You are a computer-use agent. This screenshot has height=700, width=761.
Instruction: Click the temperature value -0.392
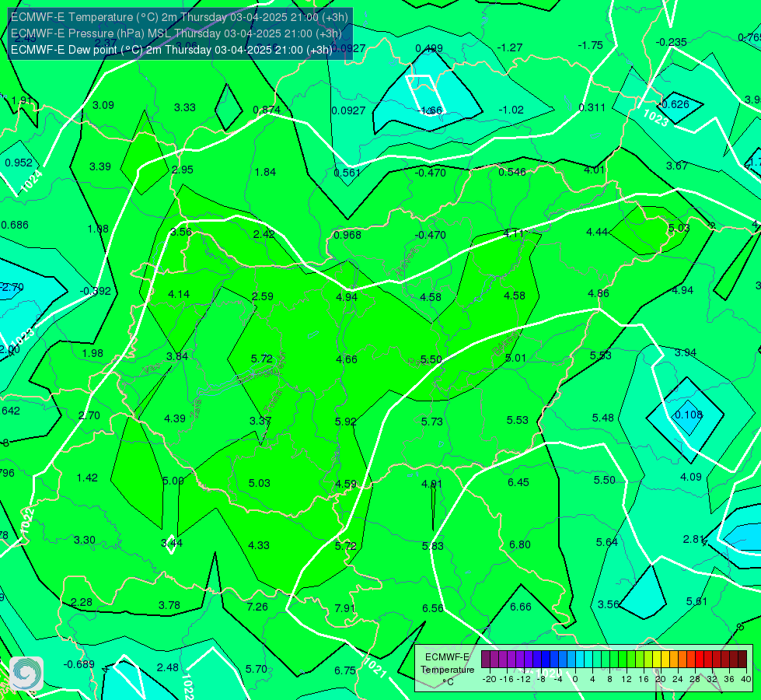click(x=96, y=291)
